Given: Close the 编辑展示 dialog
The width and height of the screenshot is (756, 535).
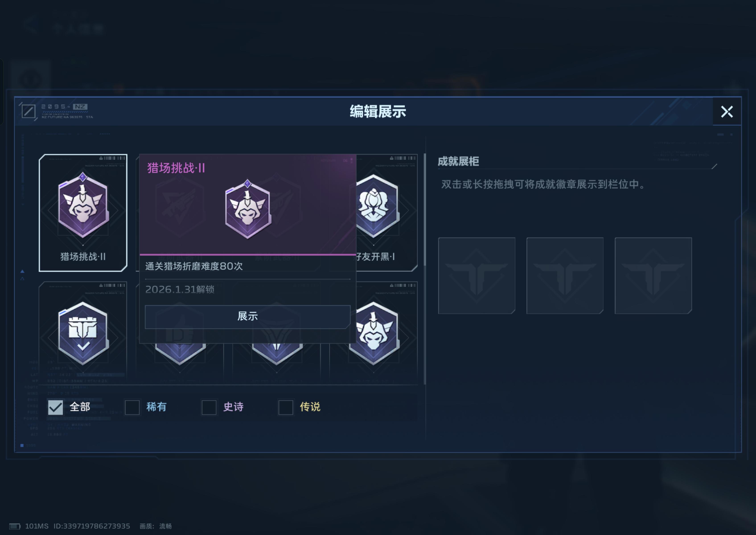Looking at the screenshot, I should click(x=727, y=112).
